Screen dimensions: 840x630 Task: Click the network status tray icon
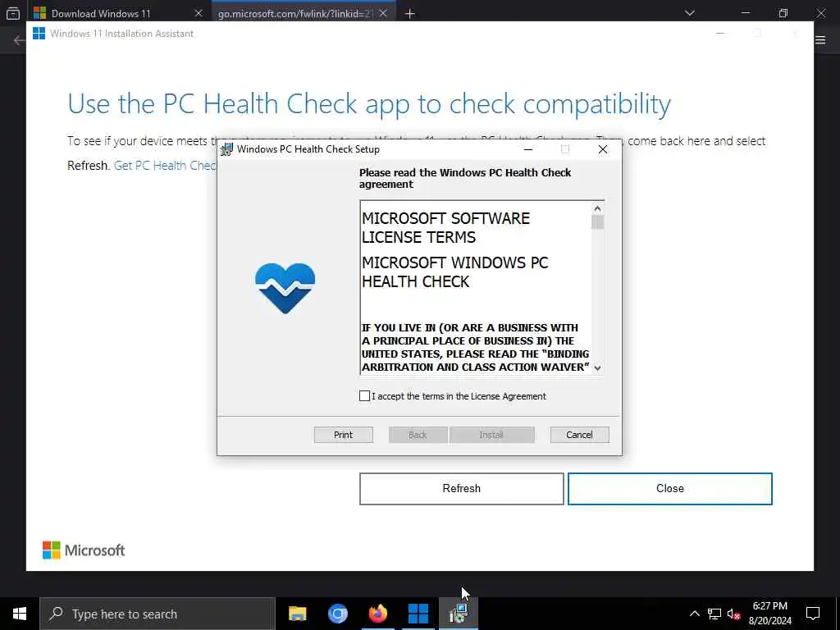pos(714,614)
